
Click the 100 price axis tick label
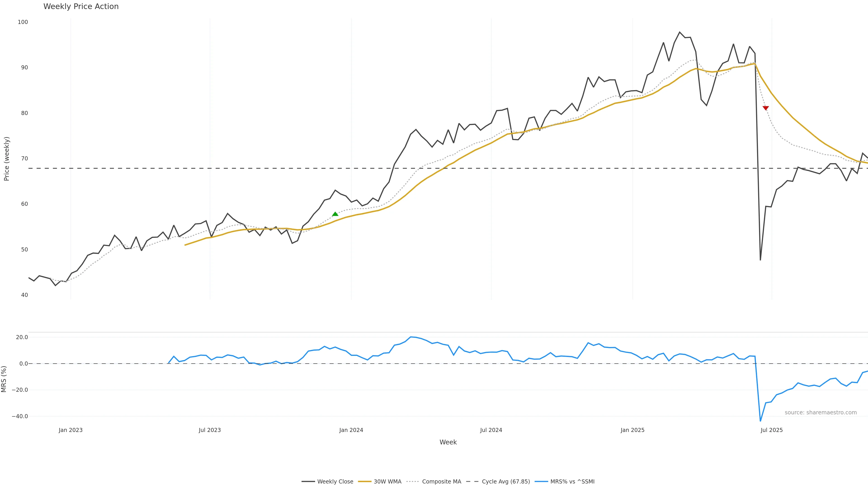click(x=23, y=22)
